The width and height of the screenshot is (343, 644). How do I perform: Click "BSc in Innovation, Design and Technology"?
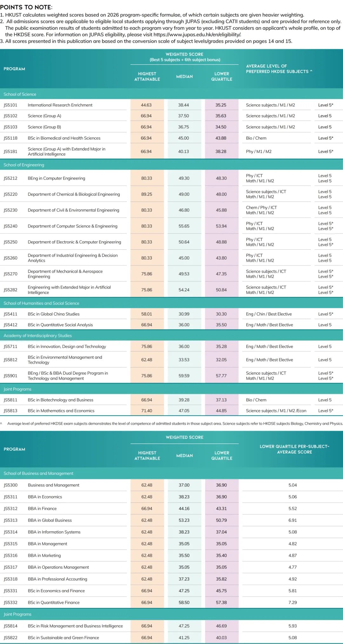coord(67,347)
